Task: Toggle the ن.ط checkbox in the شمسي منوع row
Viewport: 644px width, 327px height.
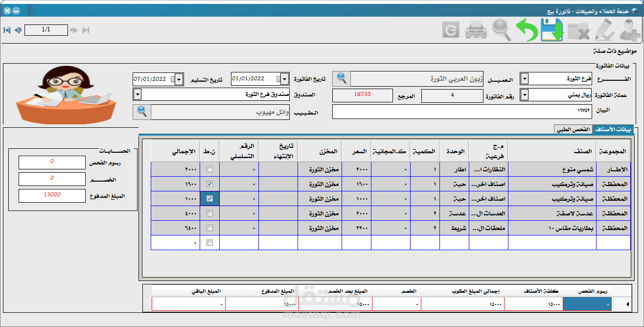Action: [x=209, y=169]
